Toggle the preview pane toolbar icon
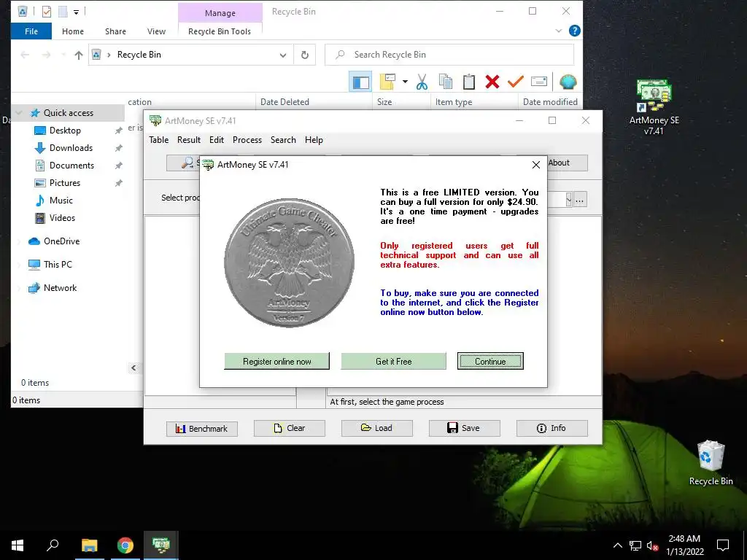Image resolution: width=747 pixels, height=560 pixels. pos(360,82)
